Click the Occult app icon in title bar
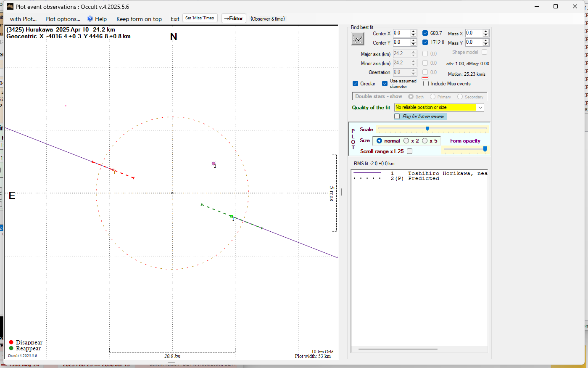 click(x=10, y=6)
